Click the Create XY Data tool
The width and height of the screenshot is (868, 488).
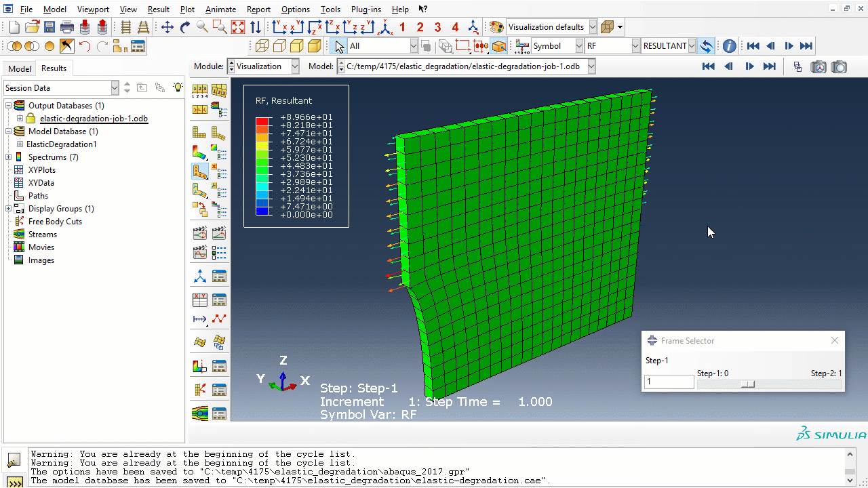tap(200, 300)
